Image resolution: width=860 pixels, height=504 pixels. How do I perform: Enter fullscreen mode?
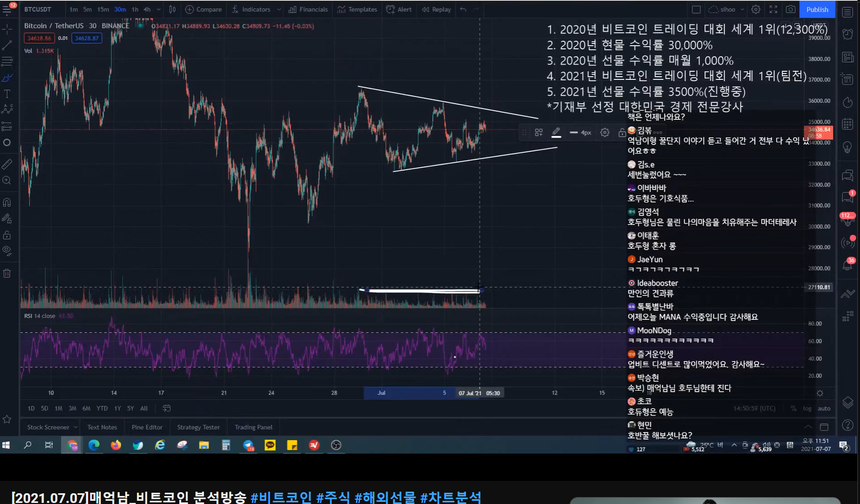point(774,9)
